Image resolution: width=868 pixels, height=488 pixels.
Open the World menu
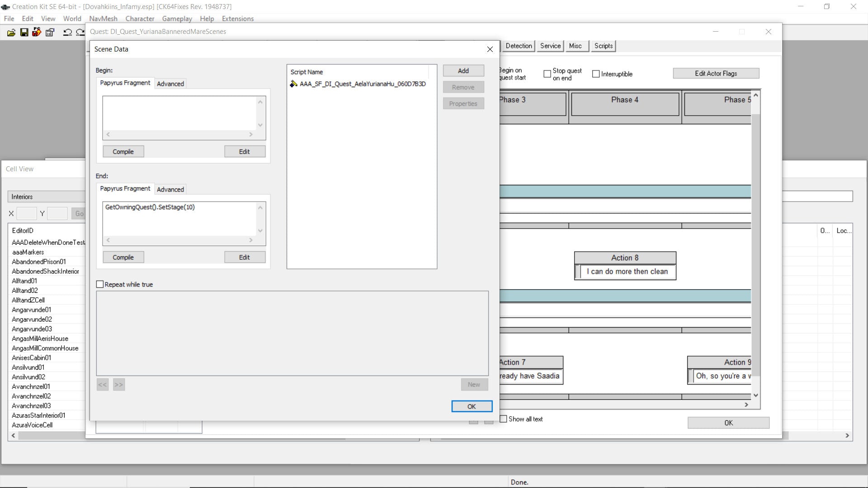72,19
